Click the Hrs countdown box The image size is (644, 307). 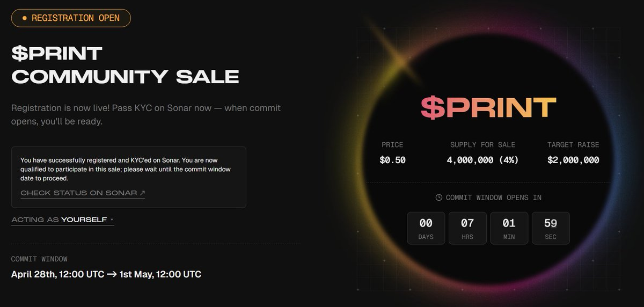click(x=467, y=228)
